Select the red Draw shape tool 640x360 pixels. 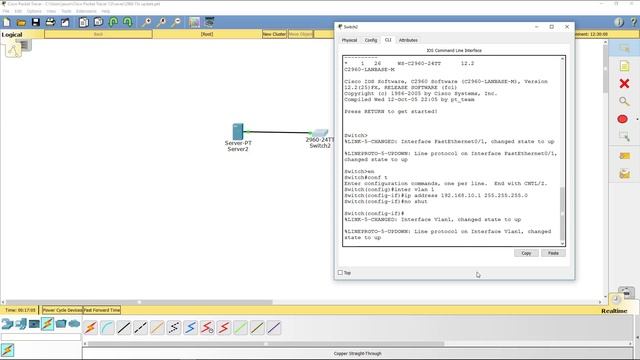(622, 119)
